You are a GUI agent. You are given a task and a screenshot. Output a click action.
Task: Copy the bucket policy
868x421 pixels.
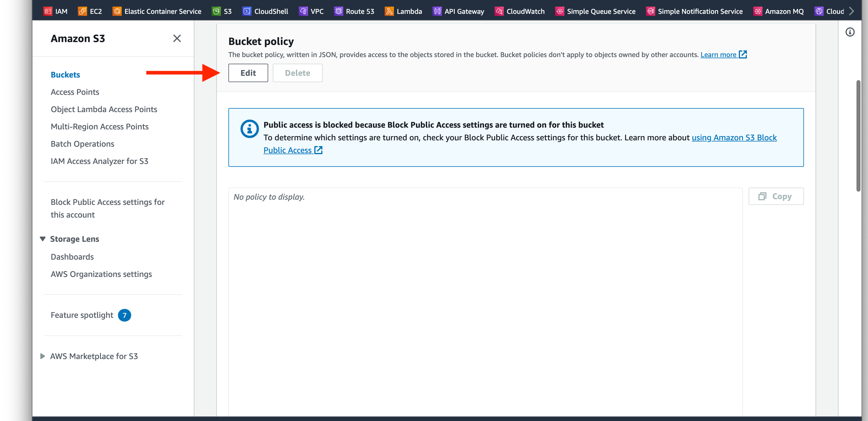tap(776, 196)
